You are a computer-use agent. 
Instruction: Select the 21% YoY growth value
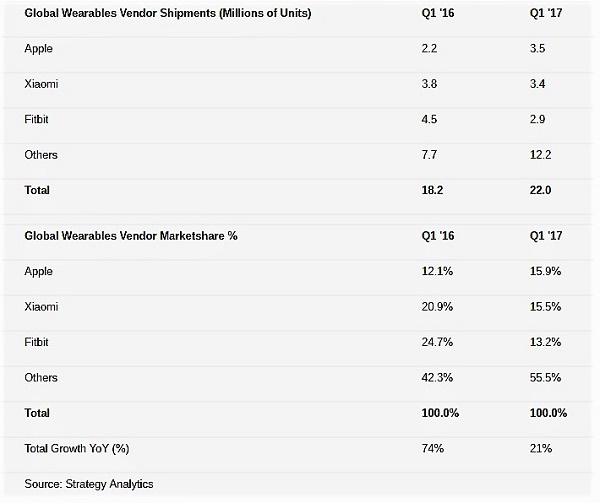pos(541,448)
